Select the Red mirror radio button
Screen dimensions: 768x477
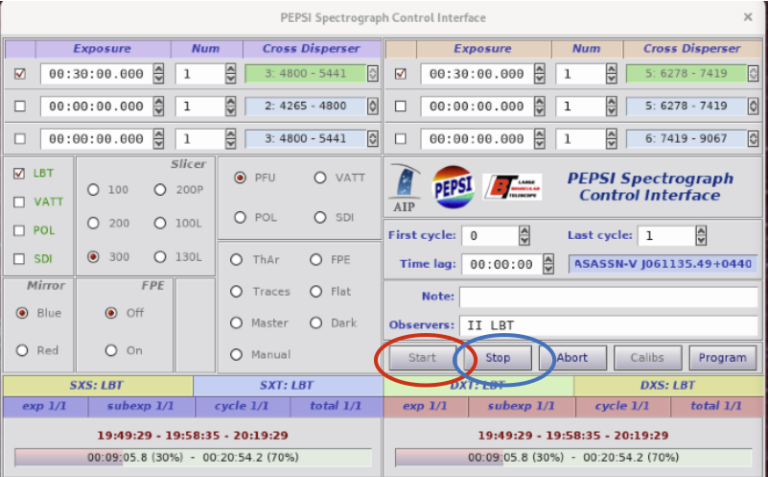(x=22, y=350)
